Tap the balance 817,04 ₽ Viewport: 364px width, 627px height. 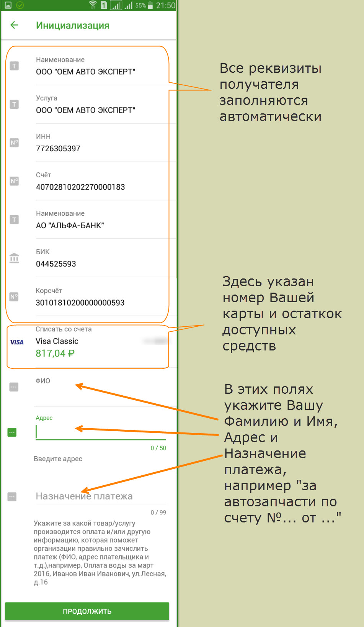pos(55,354)
